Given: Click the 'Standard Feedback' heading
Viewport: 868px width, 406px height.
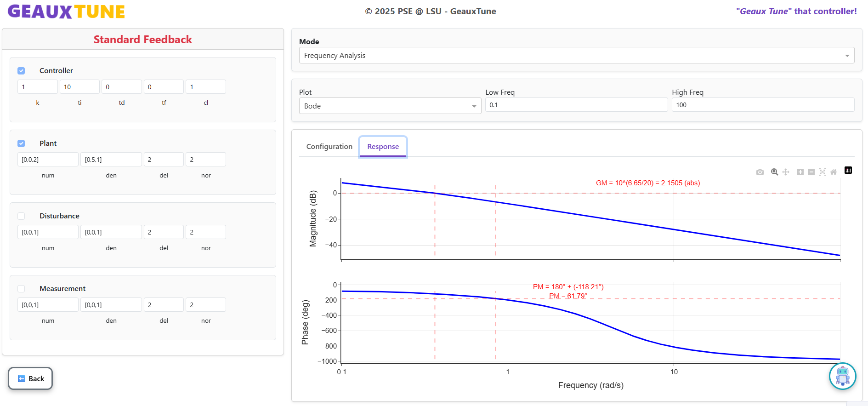Looking at the screenshot, I should coord(143,40).
